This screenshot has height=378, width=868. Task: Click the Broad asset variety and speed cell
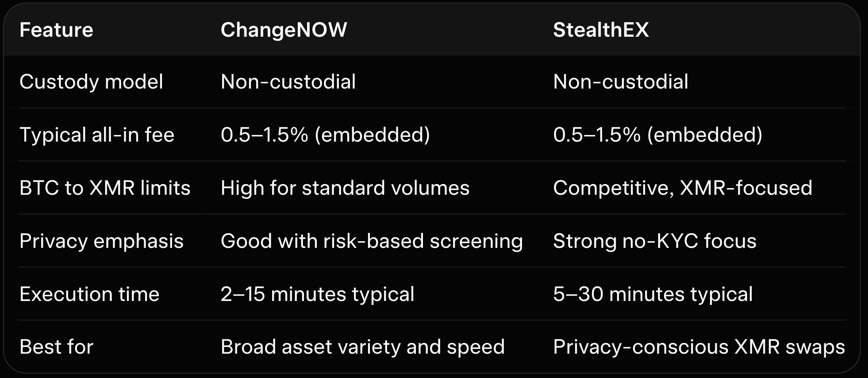362,347
